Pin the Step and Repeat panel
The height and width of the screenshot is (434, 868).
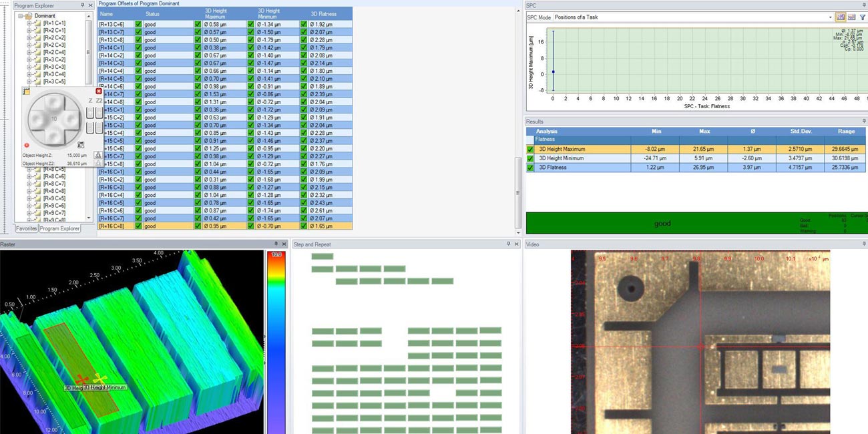[507, 244]
